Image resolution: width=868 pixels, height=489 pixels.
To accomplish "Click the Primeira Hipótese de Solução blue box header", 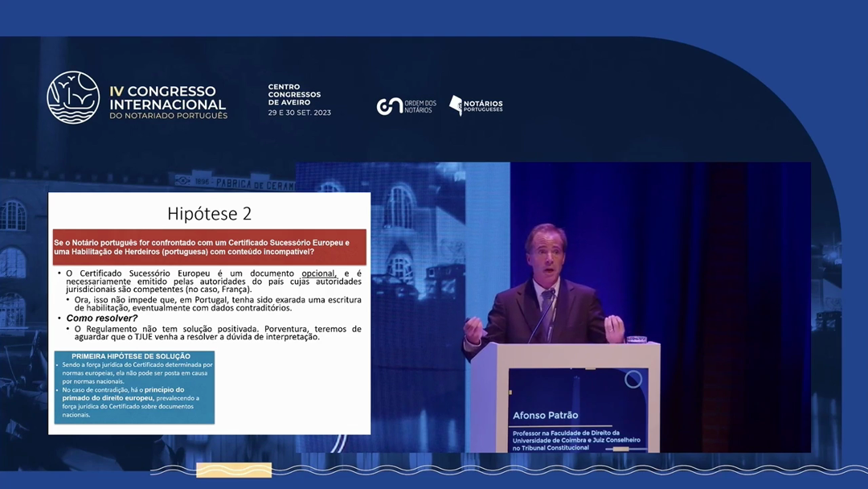I will tap(131, 355).
